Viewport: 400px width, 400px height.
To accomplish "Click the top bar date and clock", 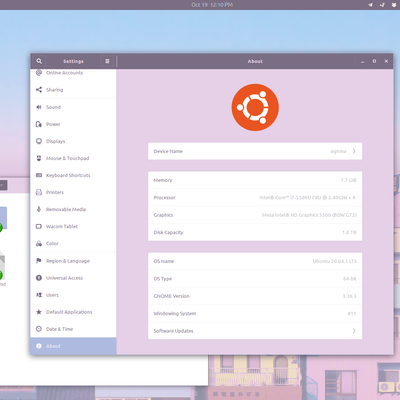I will tap(212, 5).
